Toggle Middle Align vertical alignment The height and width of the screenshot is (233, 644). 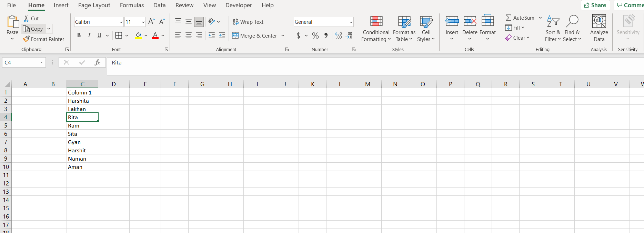tap(189, 21)
